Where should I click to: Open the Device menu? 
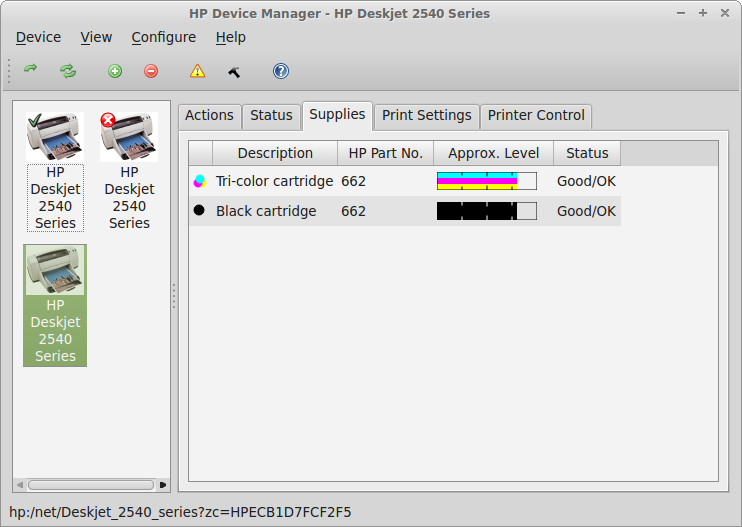click(x=38, y=37)
